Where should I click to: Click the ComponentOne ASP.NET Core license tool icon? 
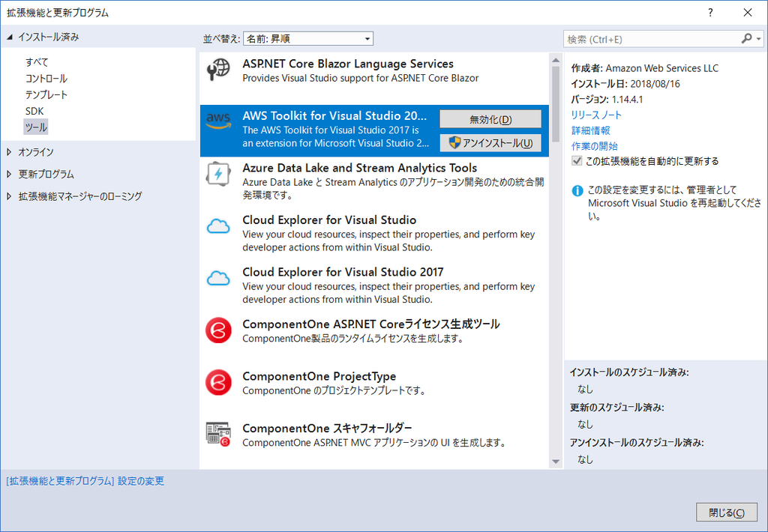point(218,330)
